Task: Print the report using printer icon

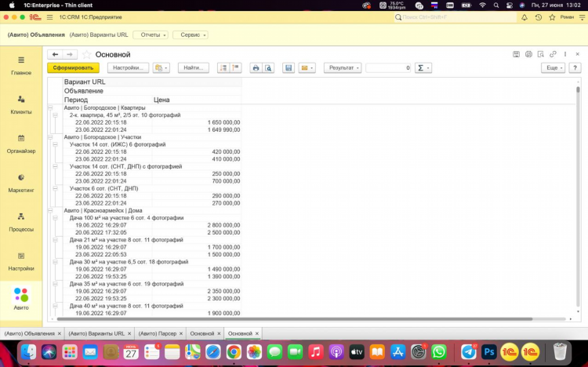Action: [x=256, y=68]
